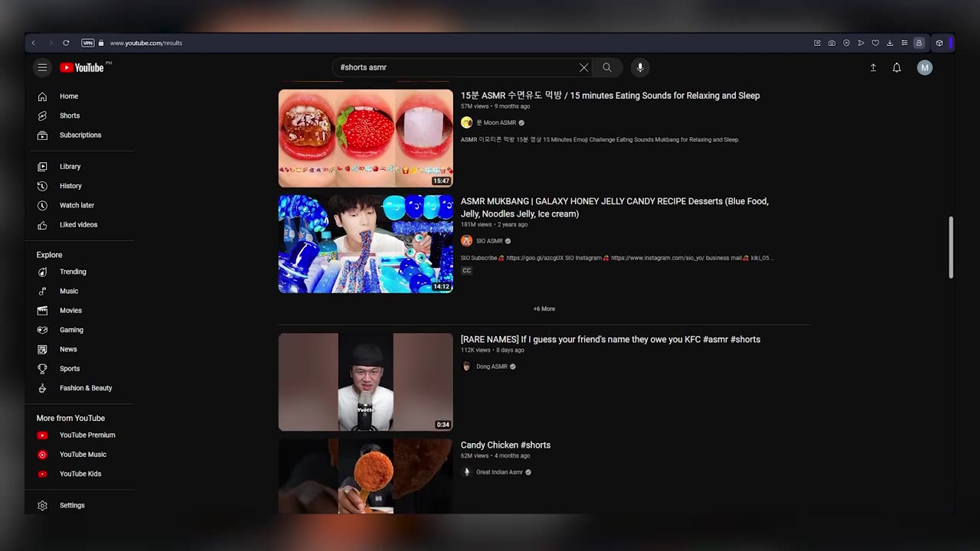Screen dimensions: 980x551
Task: Open the upload video icon
Action: tap(873, 67)
